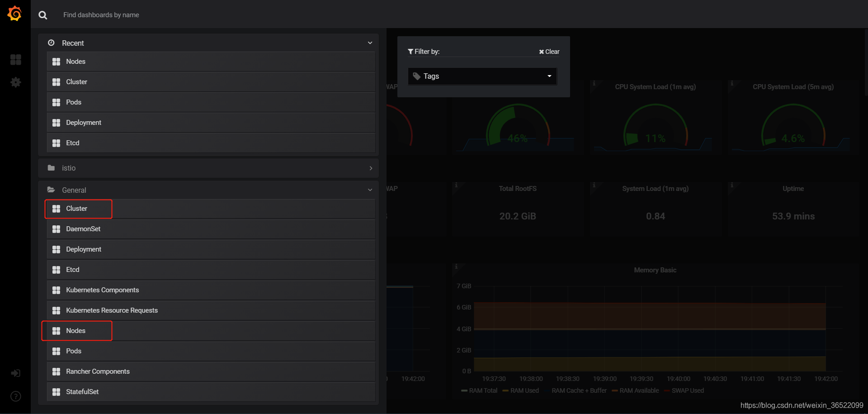Click the General folder name
868x414 pixels.
pyautogui.click(x=74, y=190)
